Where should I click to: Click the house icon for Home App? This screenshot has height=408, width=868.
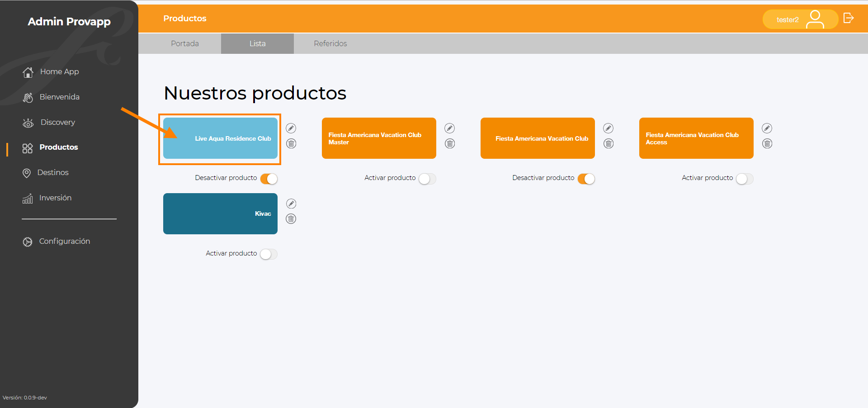[x=28, y=72]
